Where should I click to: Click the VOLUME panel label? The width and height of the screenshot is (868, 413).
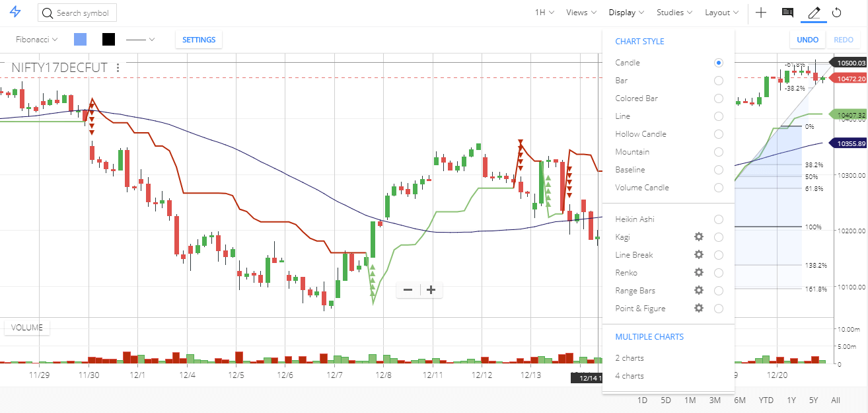pyautogui.click(x=27, y=328)
